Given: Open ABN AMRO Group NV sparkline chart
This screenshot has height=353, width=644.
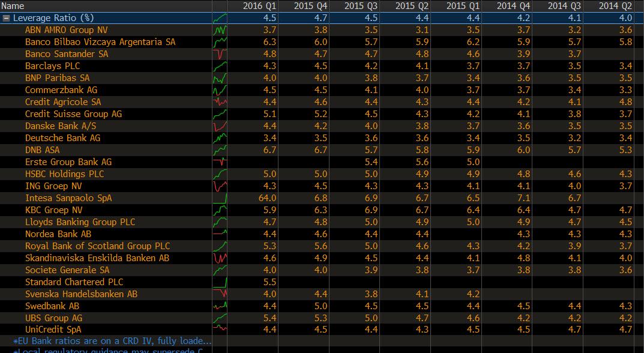Looking at the screenshot, I should (220, 30).
